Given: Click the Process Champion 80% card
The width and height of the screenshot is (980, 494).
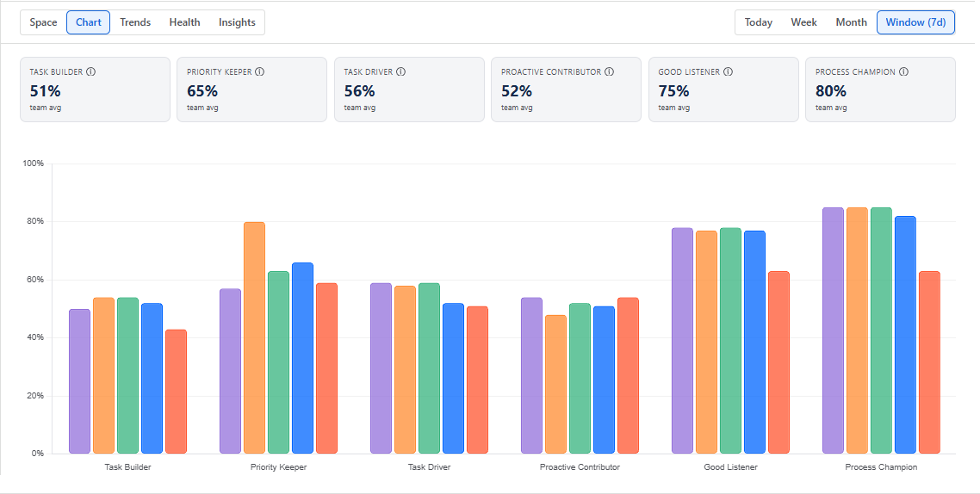Looking at the screenshot, I should tap(881, 90).
